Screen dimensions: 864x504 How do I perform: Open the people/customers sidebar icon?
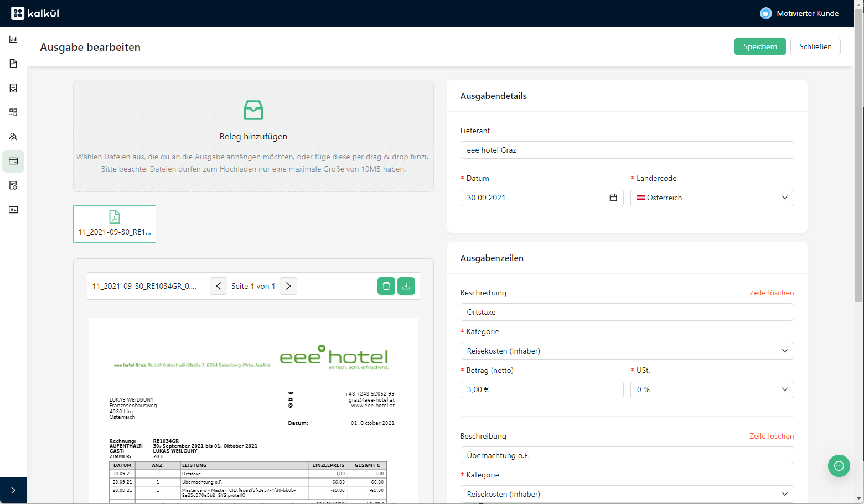[13, 137]
